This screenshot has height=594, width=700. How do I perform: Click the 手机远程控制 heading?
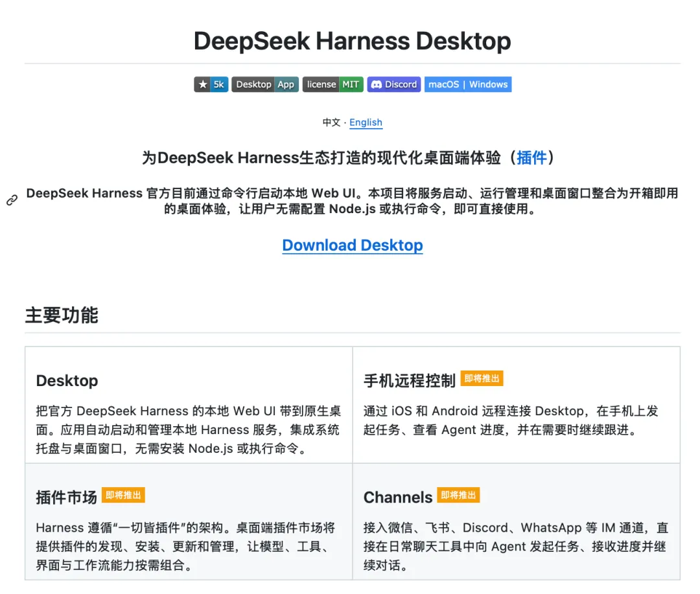point(410,381)
